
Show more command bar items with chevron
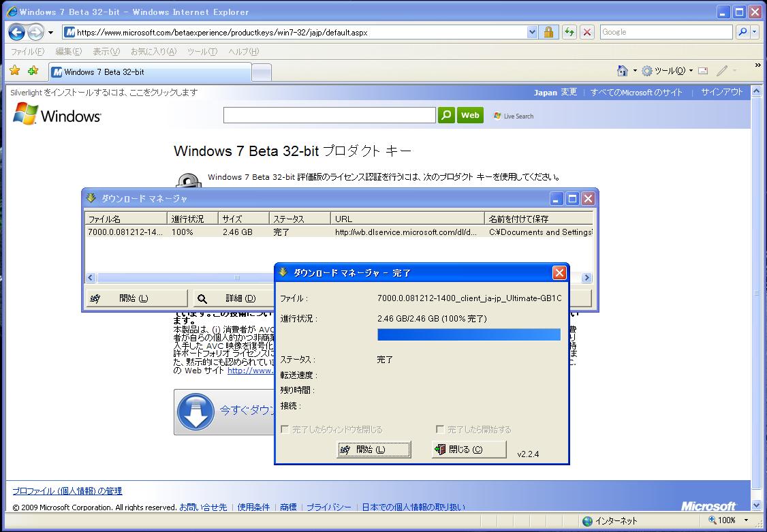point(758,65)
